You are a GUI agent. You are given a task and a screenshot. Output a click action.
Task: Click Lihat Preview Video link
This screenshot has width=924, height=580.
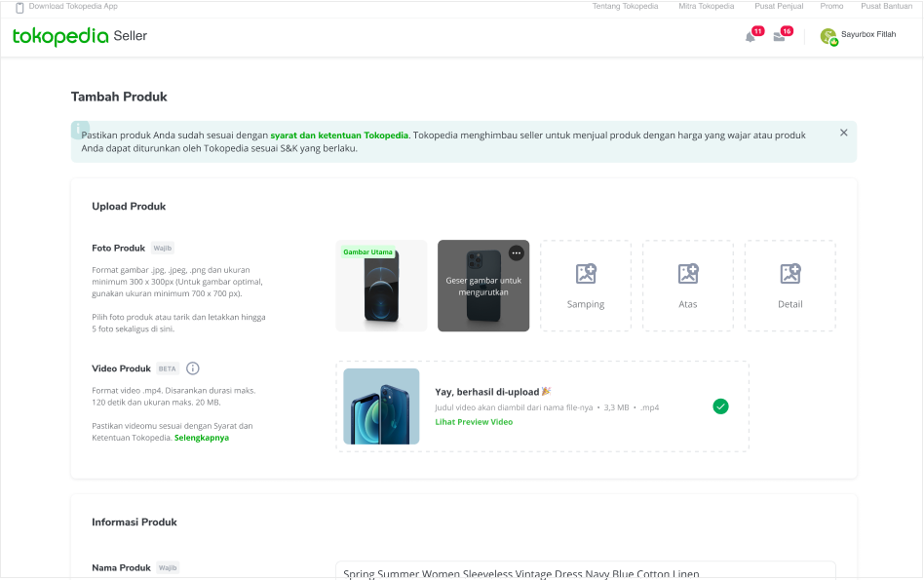point(474,422)
